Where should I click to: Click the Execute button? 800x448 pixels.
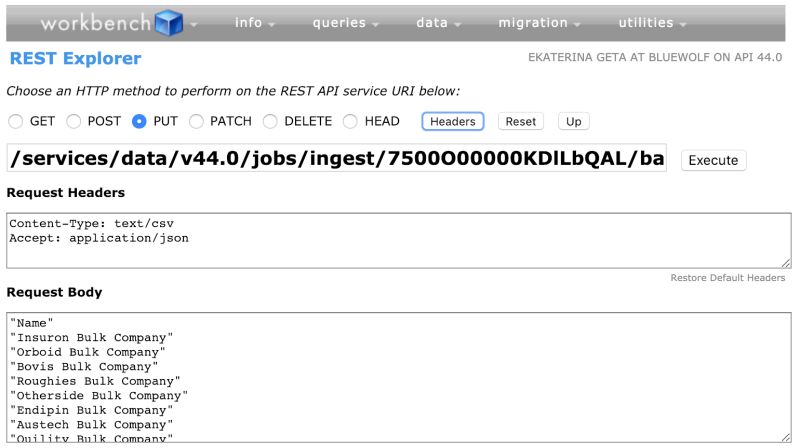713,160
